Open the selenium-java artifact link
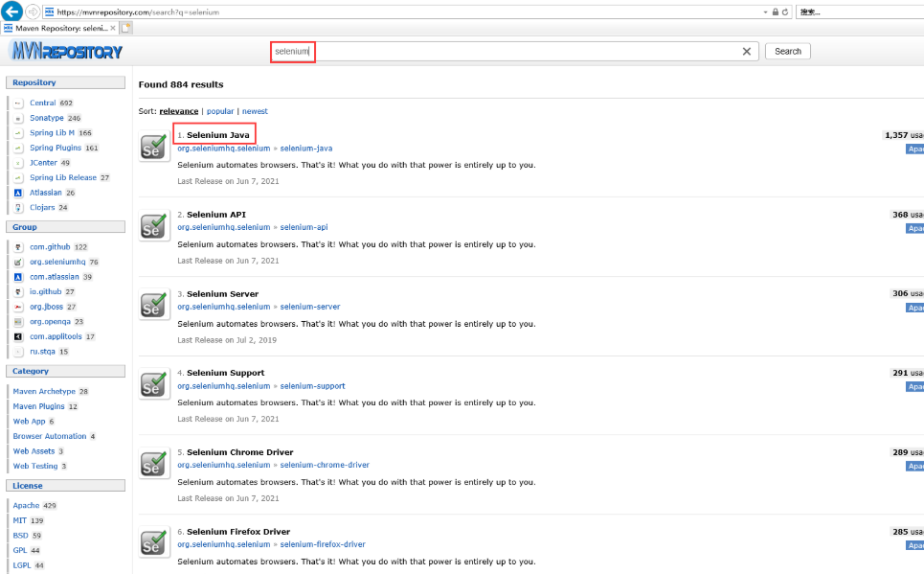Image resolution: width=924 pixels, height=574 pixels. [305, 149]
